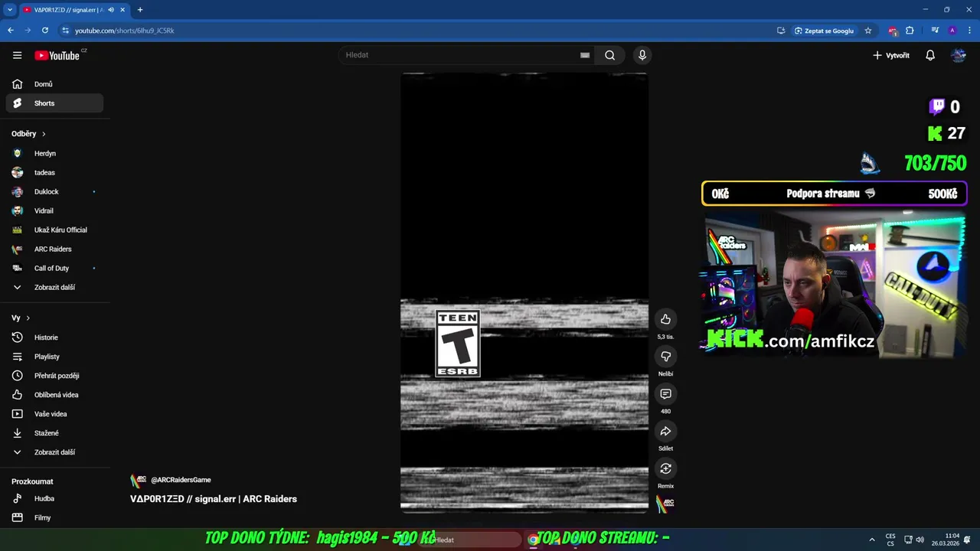Open Přehrát později list
980x551 pixels.
click(54, 376)
